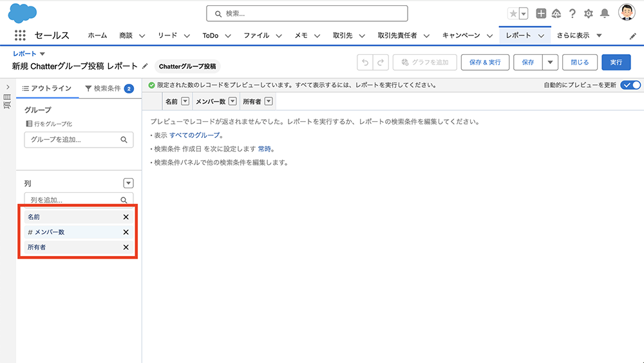The image size is (644, 363).
Task: Click the global 検索 search box
Action: click(x=307, y=14)
